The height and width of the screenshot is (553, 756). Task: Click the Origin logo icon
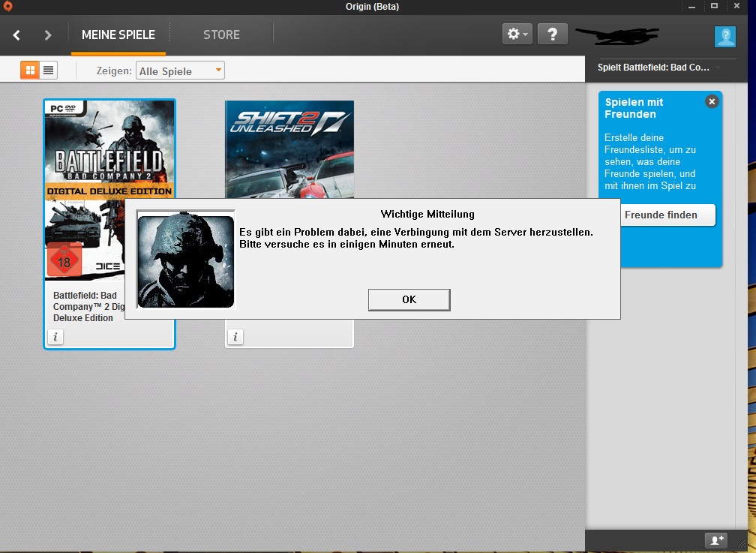7,6
